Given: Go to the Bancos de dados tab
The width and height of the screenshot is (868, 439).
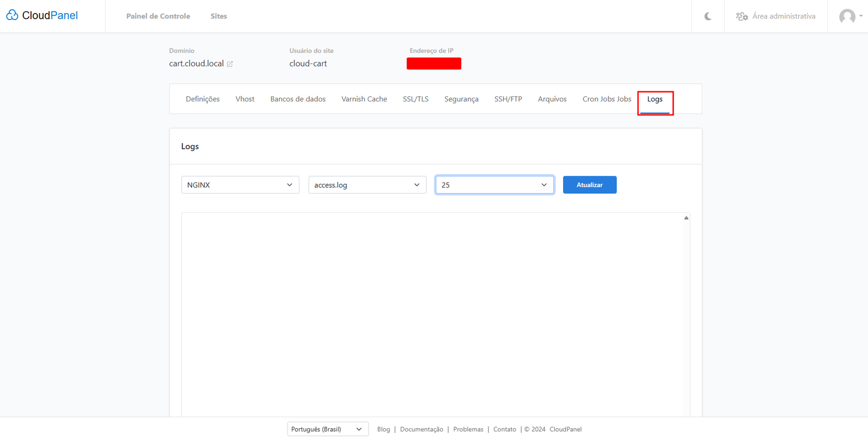Looking at the screenshot, I should pyautogui.click(x=298, y=99).
